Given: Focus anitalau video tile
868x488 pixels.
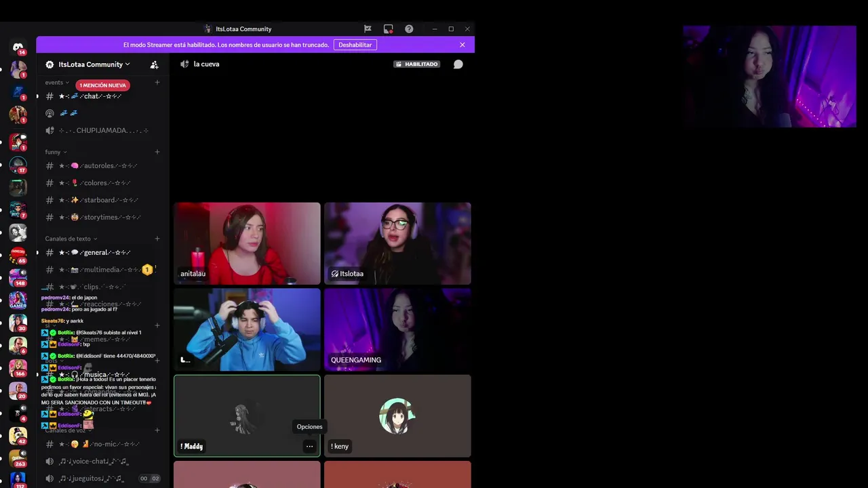Looking at the screenshot, I should coord(247,243).
